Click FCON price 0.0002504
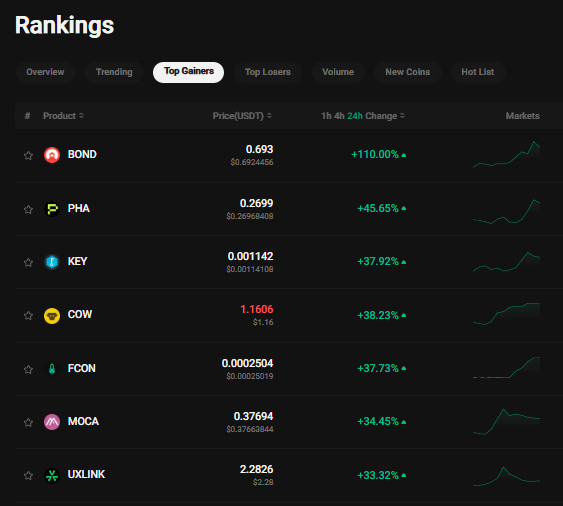The image size is (563, 506). coord(247,363)
